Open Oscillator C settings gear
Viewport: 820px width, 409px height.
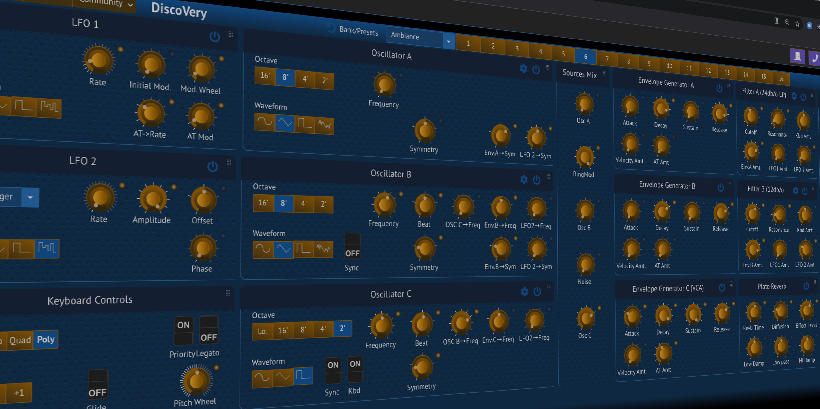pos(525,291)
